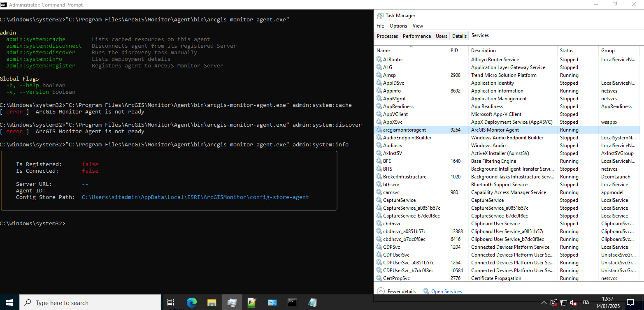Select the BFE service name

(x=387, y=161)
